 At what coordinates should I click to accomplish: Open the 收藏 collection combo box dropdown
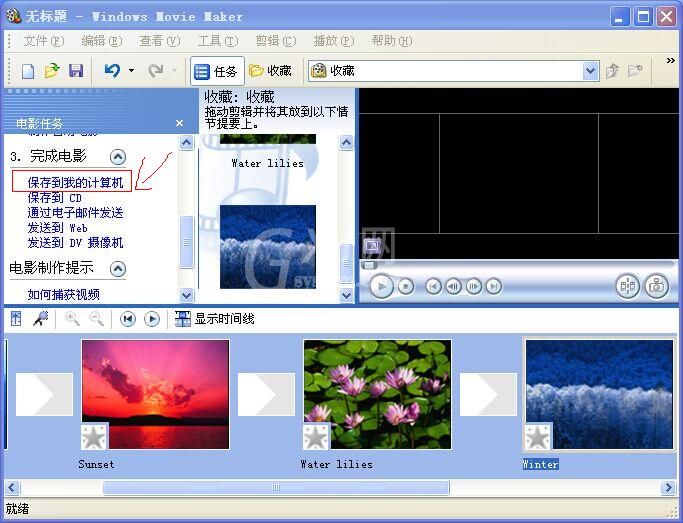click(590, 71)
